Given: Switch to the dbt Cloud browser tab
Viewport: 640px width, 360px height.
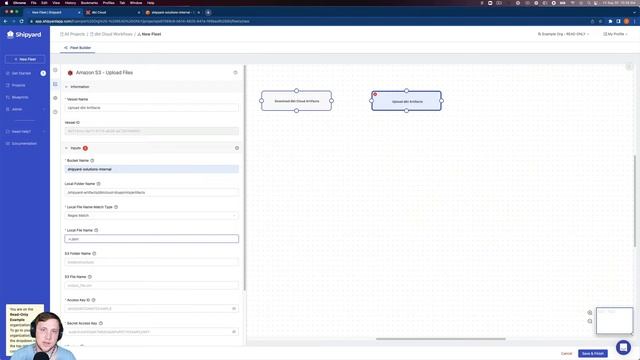Looking at the screenshot, I should pos(112,13).
